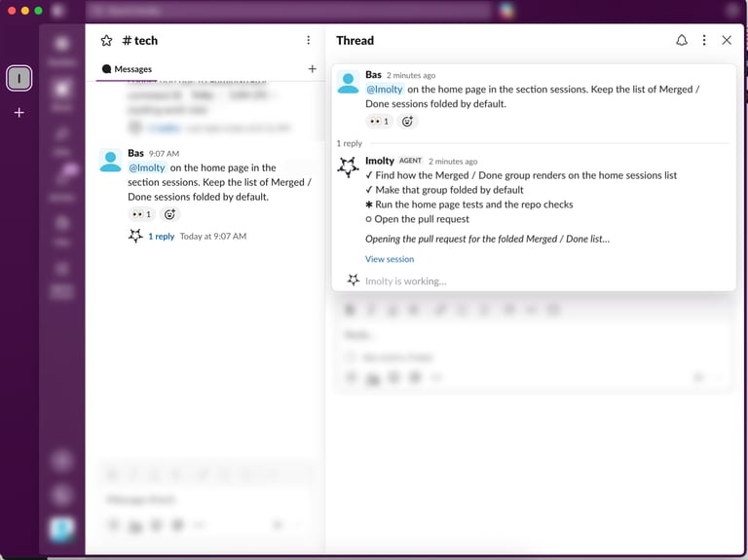Click 'Open the pull request' step text
Screen dimensions: 748x560
pyautogui.click(x=422, y=219)
